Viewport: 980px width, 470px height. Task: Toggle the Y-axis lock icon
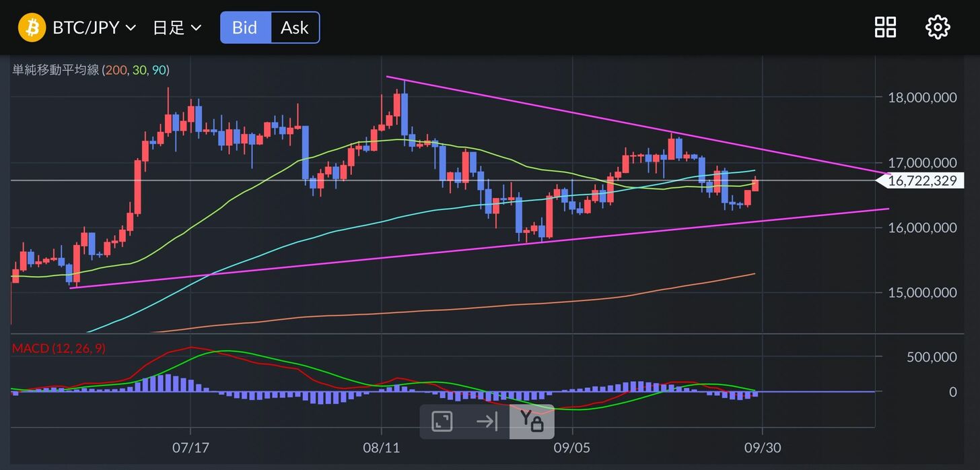point(531,422)
